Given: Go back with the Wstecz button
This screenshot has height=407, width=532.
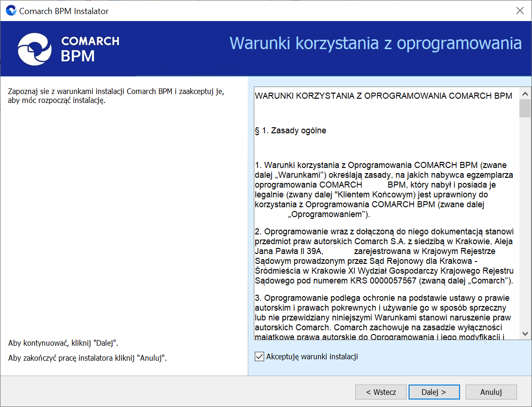Looking at the screenshot, I should pos(381,392).
